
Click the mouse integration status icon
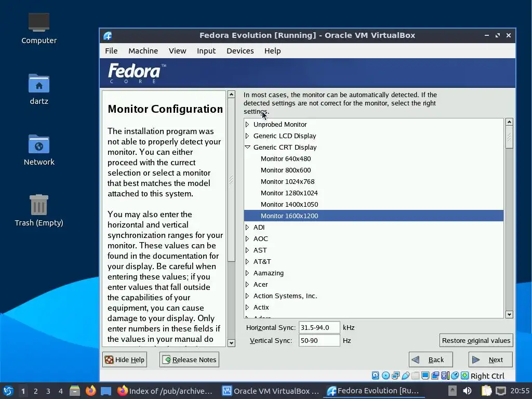pos(455,376)
